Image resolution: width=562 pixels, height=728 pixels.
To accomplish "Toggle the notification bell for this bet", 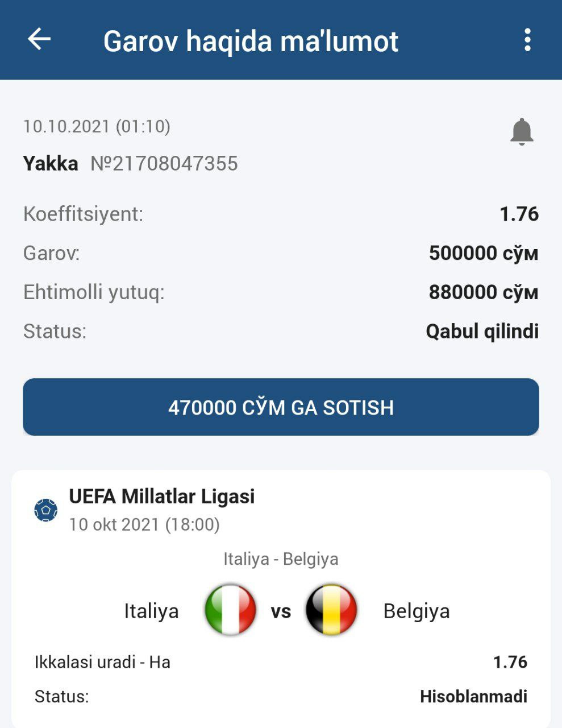I will coord(521,132).
